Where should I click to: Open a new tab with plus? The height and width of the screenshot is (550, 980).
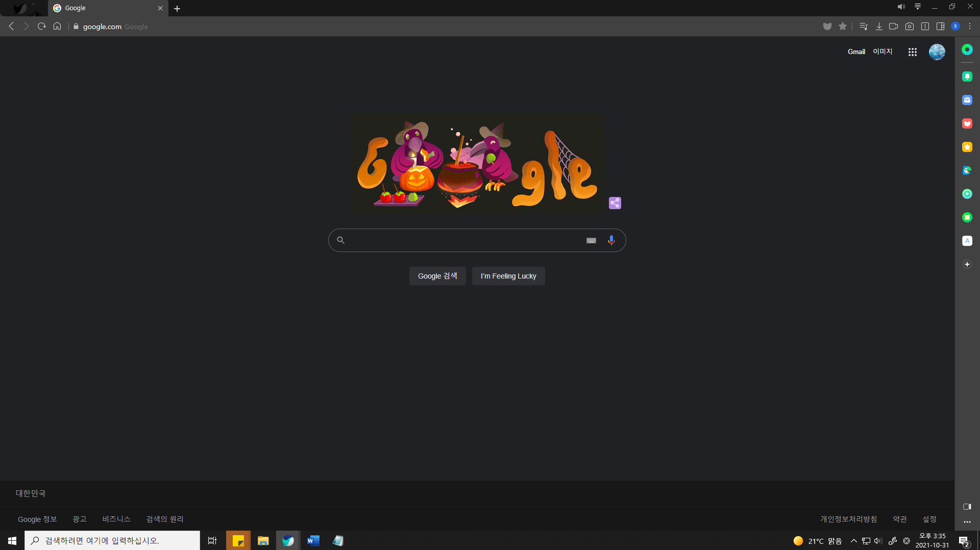click(x=177, y=8)
